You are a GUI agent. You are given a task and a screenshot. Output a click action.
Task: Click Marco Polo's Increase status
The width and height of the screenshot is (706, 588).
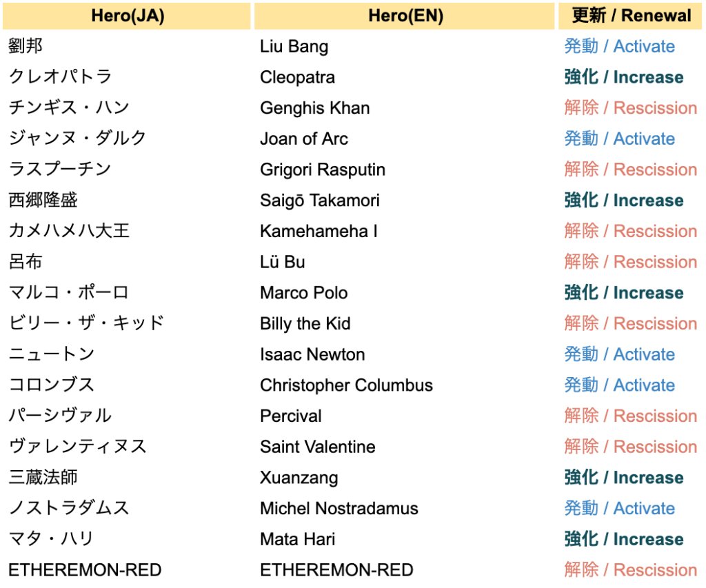click(x=623, y=293)
